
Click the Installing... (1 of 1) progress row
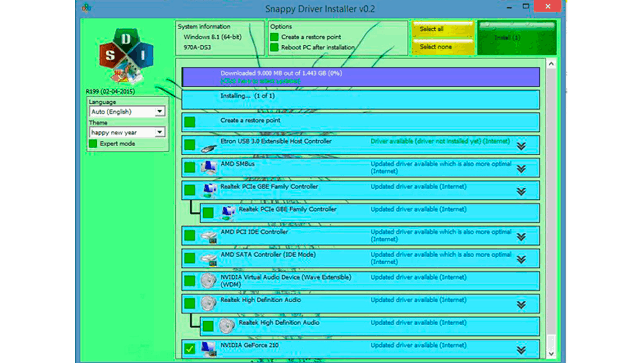click(x=361, y=99)
